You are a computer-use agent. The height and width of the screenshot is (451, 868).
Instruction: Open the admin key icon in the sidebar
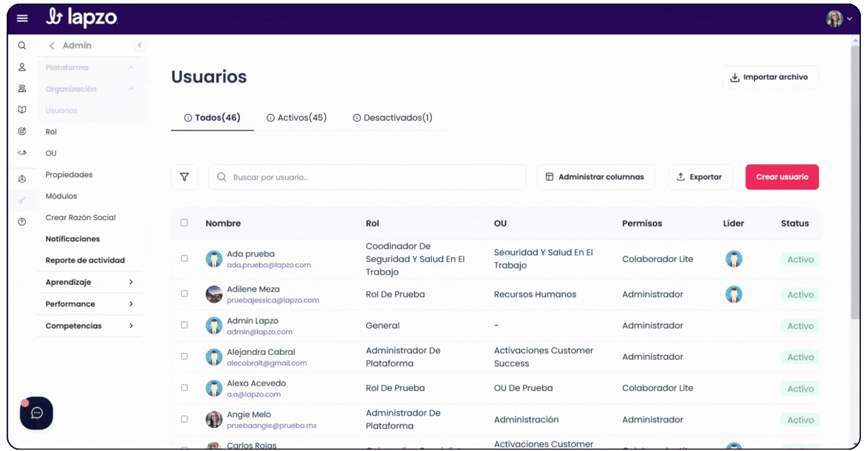[22, 200]
